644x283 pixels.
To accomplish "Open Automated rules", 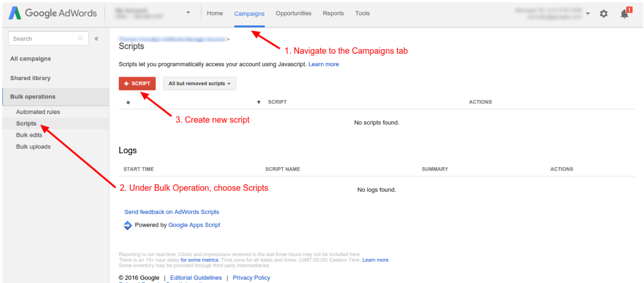I will click(x=38, y=112).
